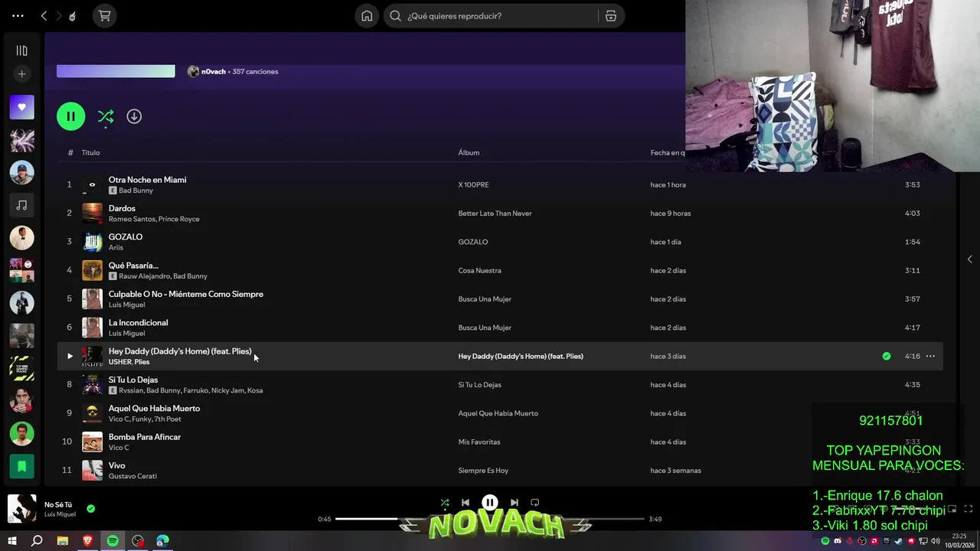This screenshot has height=551, width=980.
Task: Open artist Ariis
Action: (116, 248)
